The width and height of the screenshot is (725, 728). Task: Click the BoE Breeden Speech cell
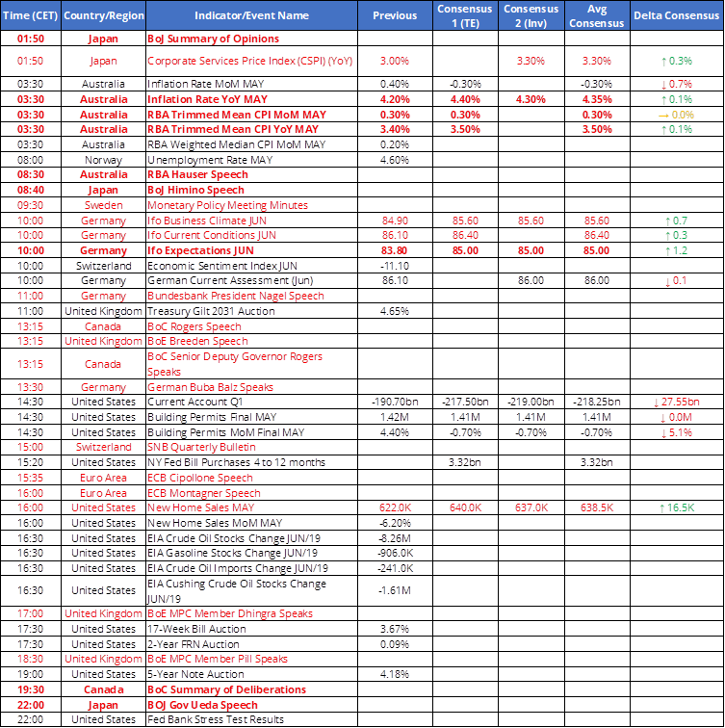click(x=251, y=341)
